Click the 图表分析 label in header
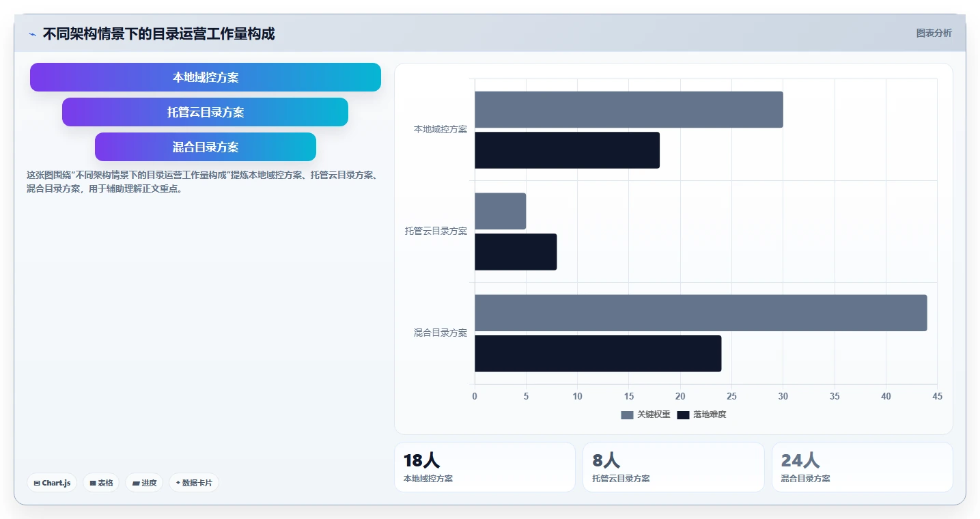Screen dimensions: 980x519 (934, 33)
